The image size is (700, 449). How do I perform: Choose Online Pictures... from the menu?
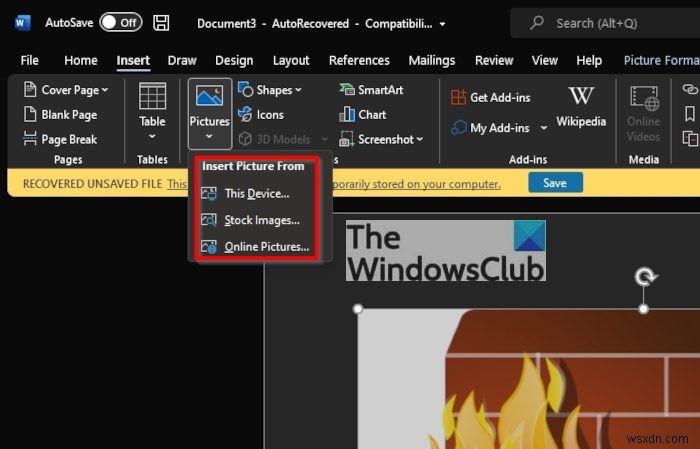(257, 246)
